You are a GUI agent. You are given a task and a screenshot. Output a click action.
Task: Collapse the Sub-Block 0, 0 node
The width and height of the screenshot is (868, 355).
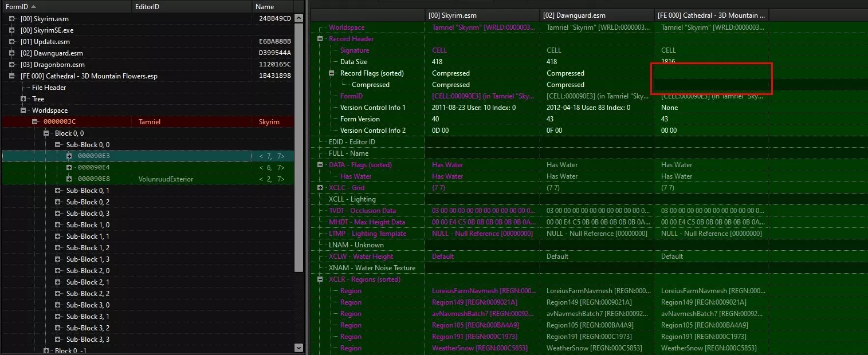pos(58,145)
